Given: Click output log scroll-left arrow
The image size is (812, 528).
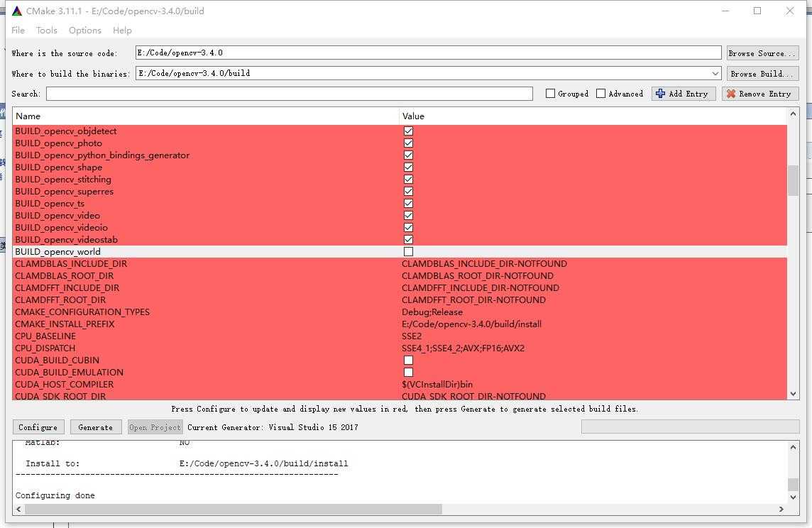Looking at the screenshot, I should (18, 510).
